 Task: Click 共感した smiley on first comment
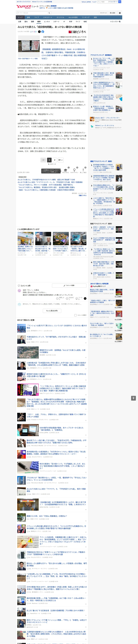(x=57, y=298)
